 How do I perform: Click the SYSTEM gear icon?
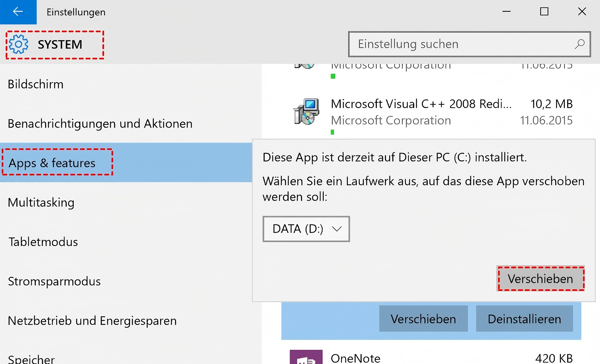coord(18,44)
